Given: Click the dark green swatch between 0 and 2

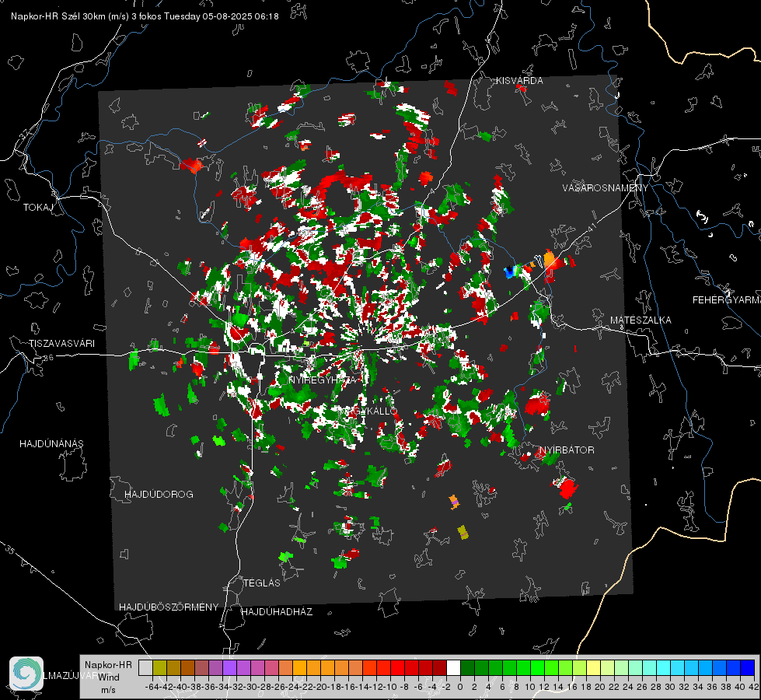Looking at the screenshot, I should click(x=467, y=668).
